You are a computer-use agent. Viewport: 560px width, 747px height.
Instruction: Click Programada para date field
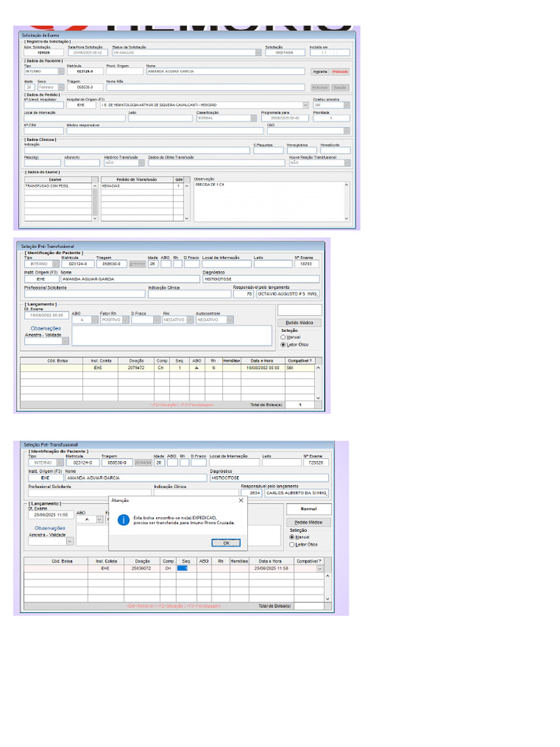coord(285,117)
